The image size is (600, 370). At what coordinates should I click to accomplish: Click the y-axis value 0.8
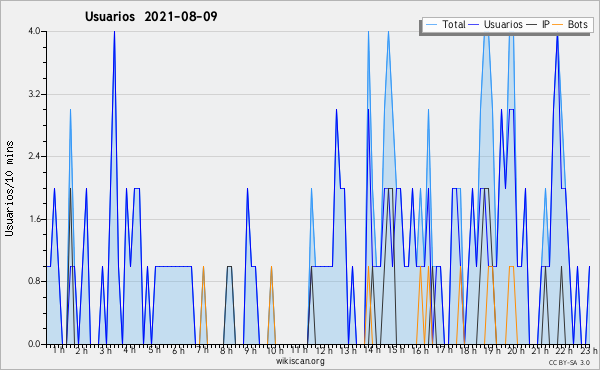(34, 281)
